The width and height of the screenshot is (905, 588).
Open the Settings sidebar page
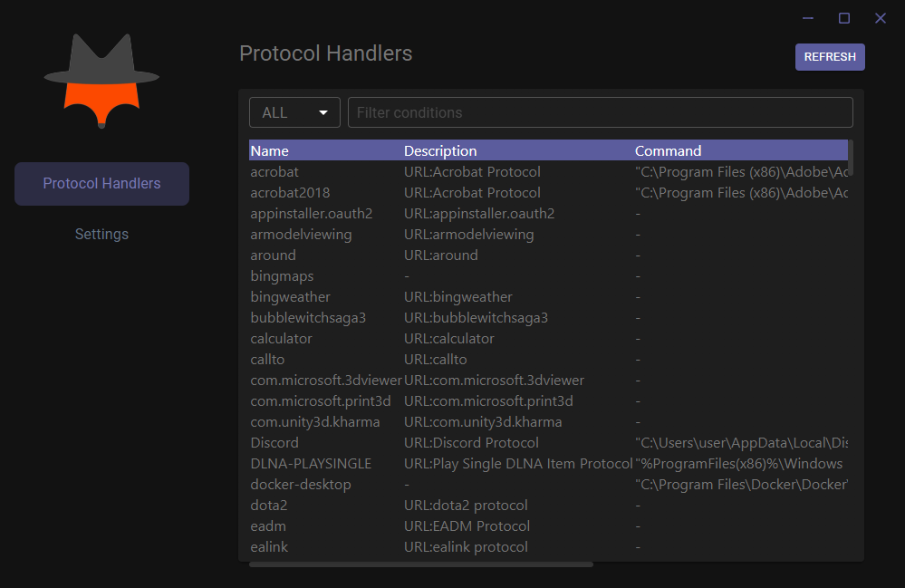(x=101, y=234)
